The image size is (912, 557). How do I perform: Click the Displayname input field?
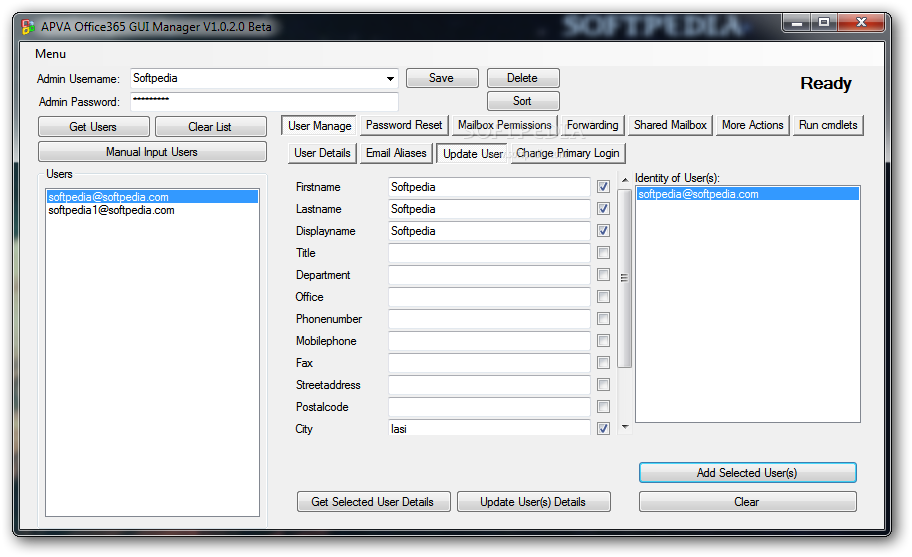click(489, 231)
